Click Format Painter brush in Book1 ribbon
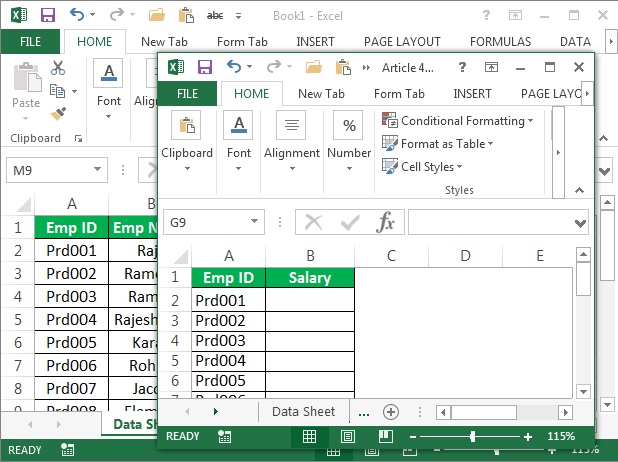Screen dimensions: 618x462 coord(58,114)
